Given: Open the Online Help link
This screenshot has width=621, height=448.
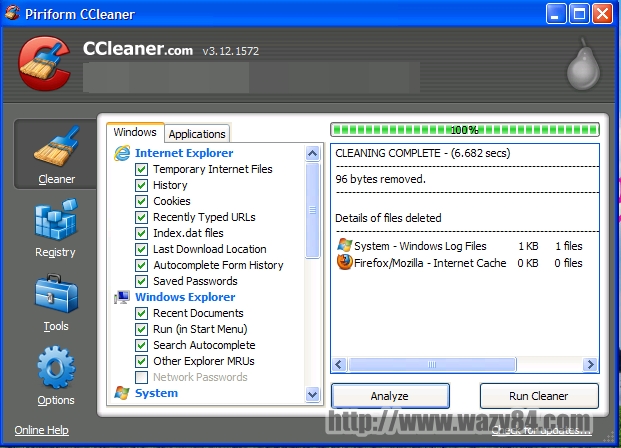Looking at the screenshot, I should coord(42,430).
